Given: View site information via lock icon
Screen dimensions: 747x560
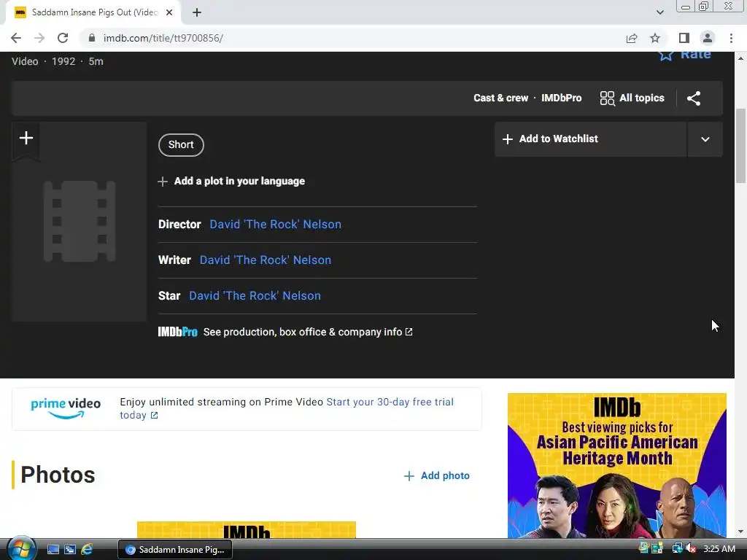Looking at the screenshot, I should pos(92,38).
